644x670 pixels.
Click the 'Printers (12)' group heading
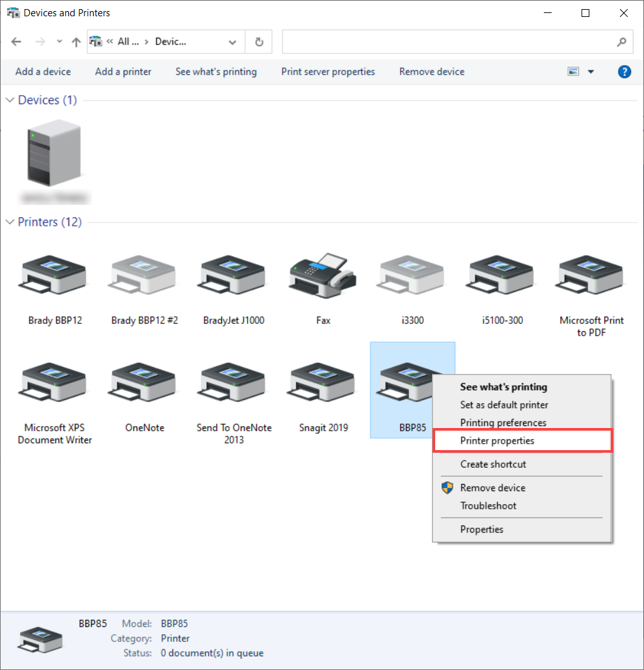click(49, 222)
